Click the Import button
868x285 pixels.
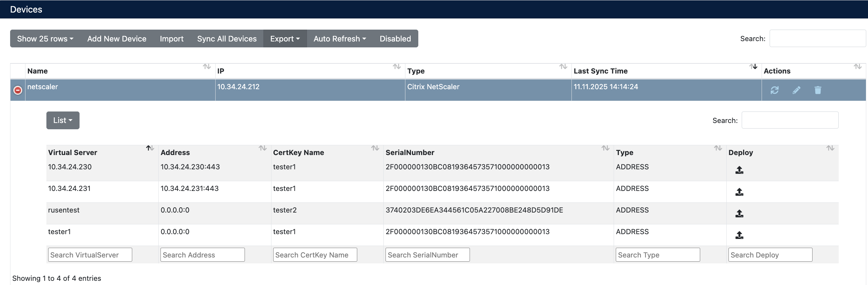[x=172, y=39]
